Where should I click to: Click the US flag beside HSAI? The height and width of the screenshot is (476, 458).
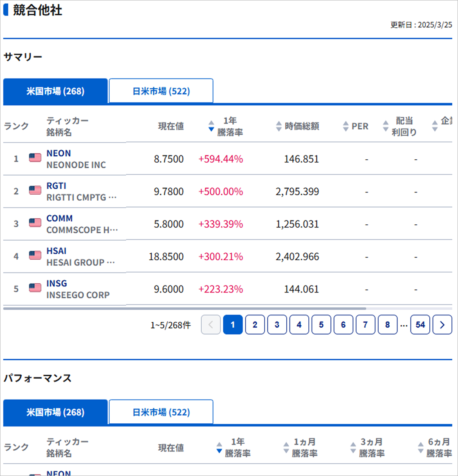pos(35,255)
